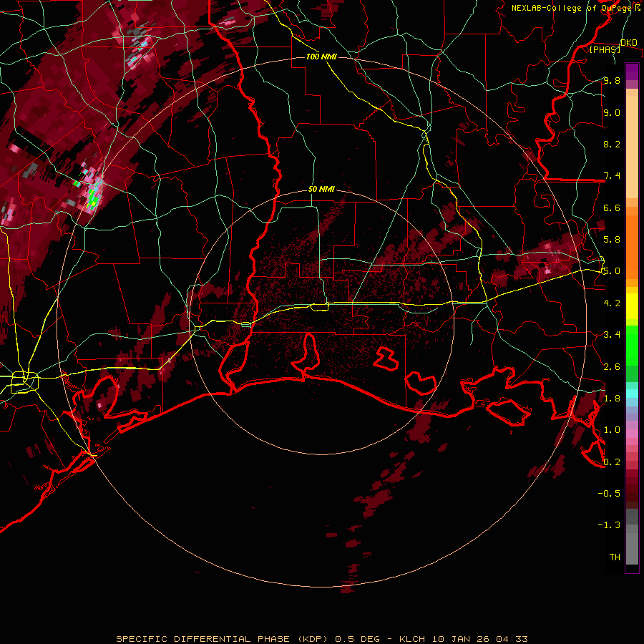Pick the light peach band of the color bar
The image size is (644, 644).
(632, 148)
